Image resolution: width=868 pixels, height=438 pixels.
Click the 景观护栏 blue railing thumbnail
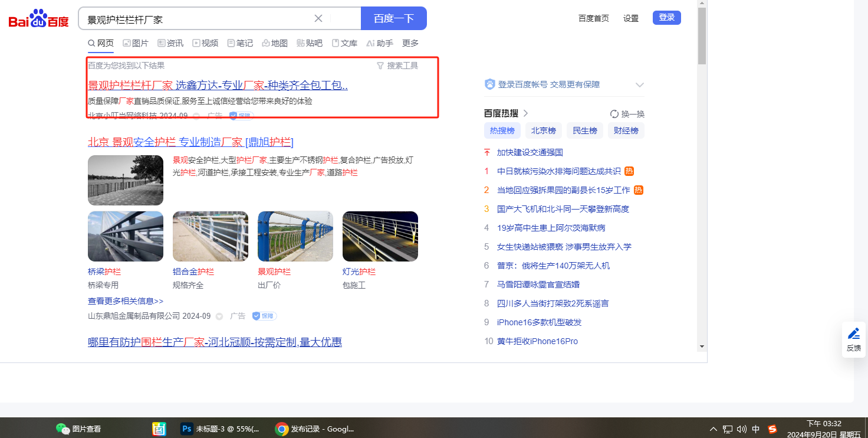[x=295, y=236]
